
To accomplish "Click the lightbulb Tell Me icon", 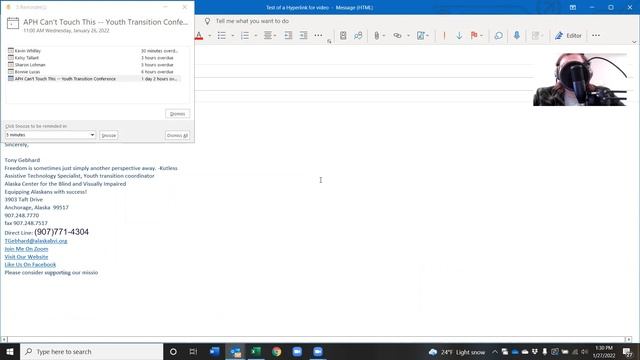I will (x=207, y=21).
